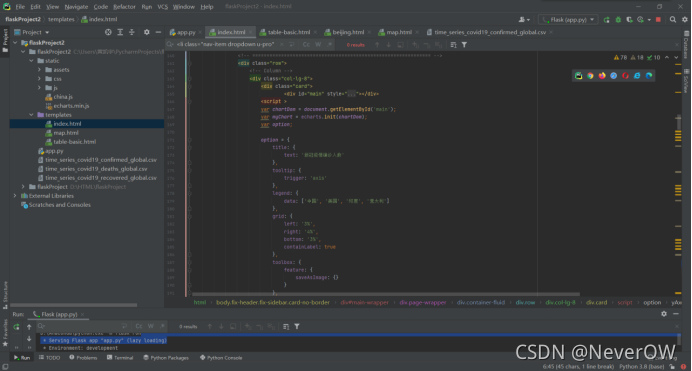Open the Refactor menu
692x371 pixels.
pos(124,7)
